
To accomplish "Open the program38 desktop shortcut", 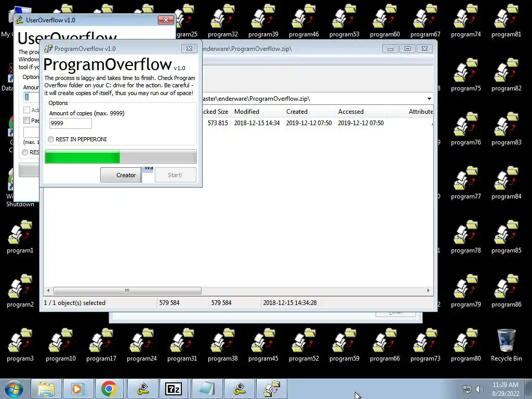I will tap(222, 345).
